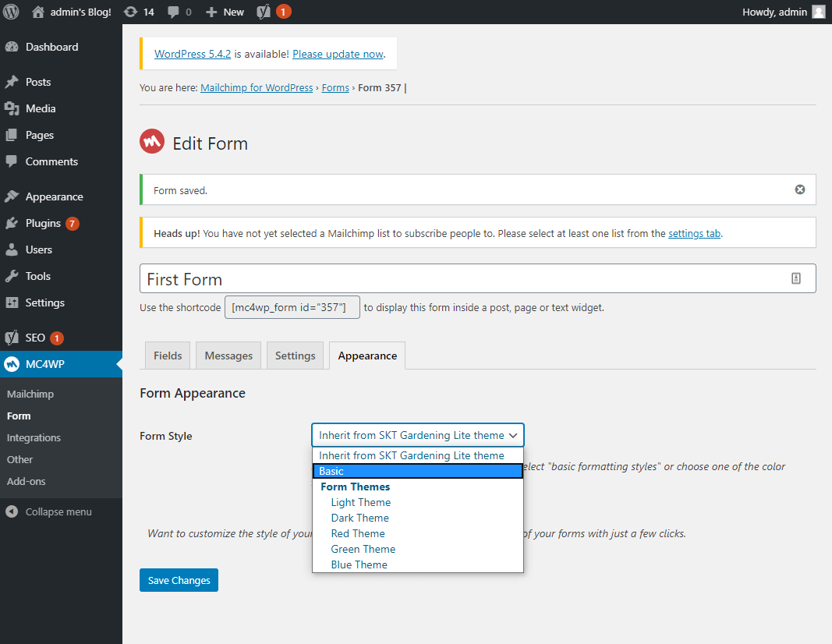This screenshot has width=832, height=644.
Task: Open Mailchimp submenu item
Action: [30, 394]
